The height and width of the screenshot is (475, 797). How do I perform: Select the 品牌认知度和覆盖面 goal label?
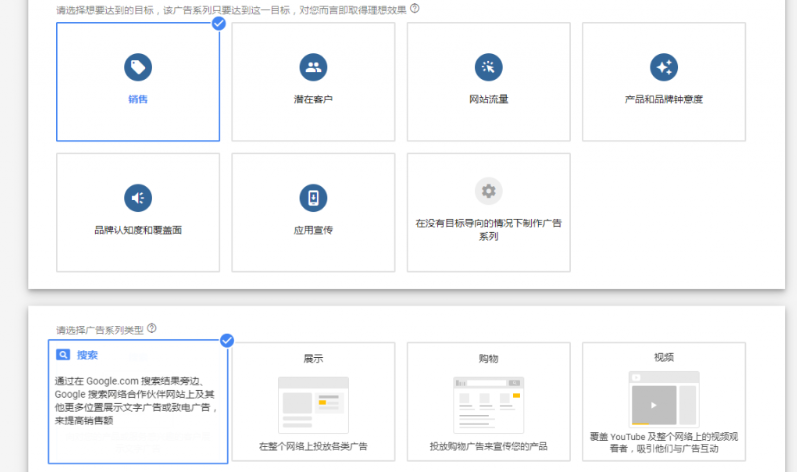(138, 230)
